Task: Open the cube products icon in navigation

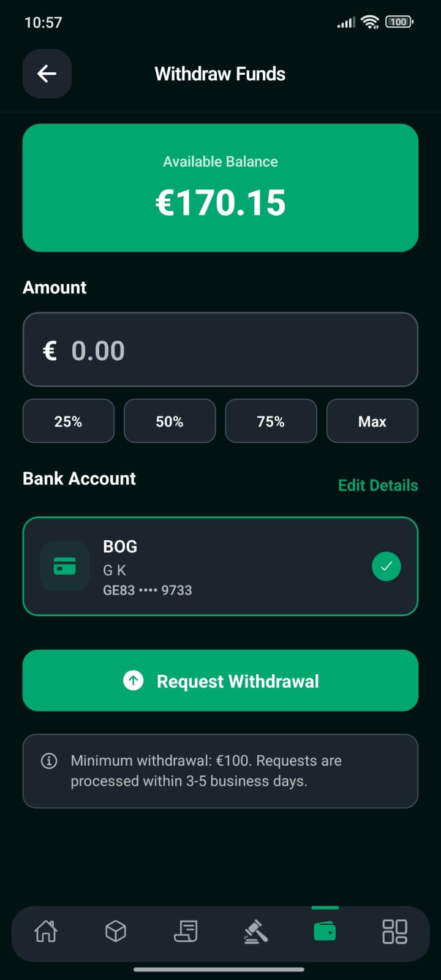Action: coord(116,932)
